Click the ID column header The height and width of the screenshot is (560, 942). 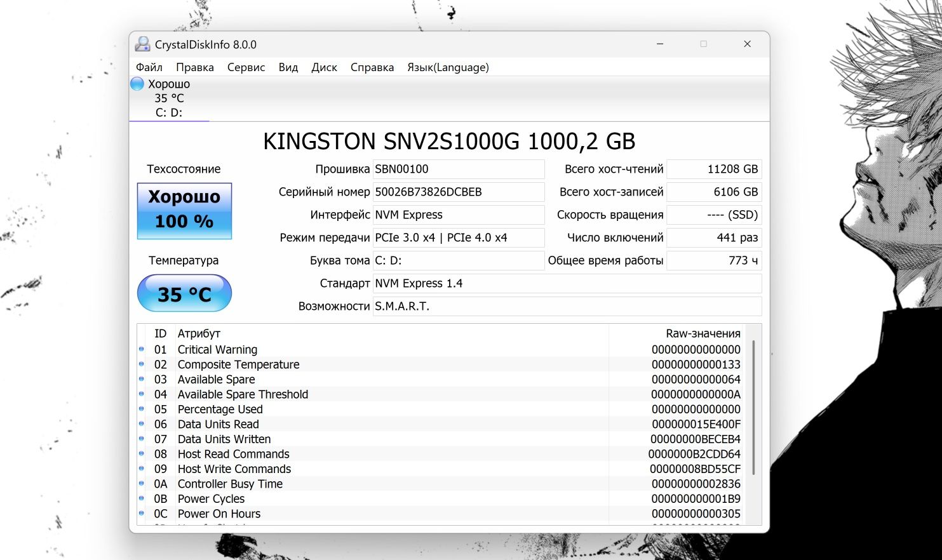(x=160, y=333)
